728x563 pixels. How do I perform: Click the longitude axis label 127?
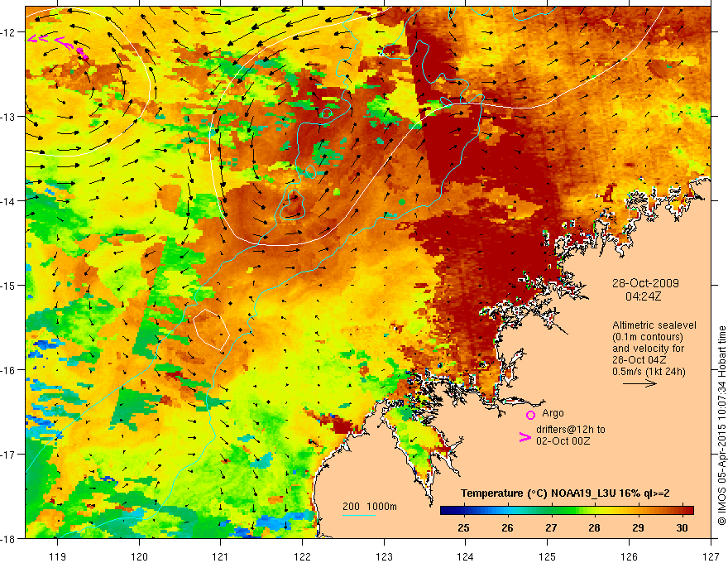click(711, 556)
